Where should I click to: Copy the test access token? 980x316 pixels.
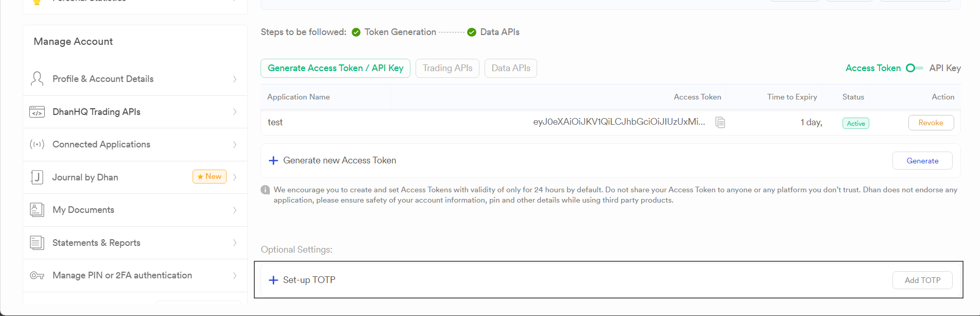pyautogui.click(x=720, y=123)
